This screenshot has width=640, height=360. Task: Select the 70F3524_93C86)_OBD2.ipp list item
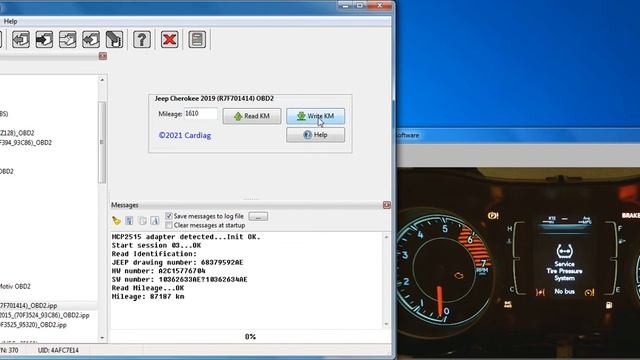[x=44, y=315]
